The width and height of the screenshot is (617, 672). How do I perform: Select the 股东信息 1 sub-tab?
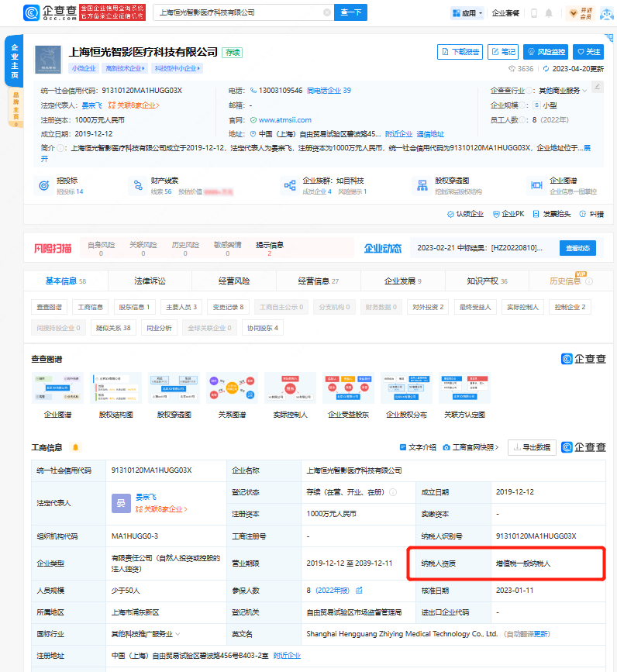[x=134, y=307]
